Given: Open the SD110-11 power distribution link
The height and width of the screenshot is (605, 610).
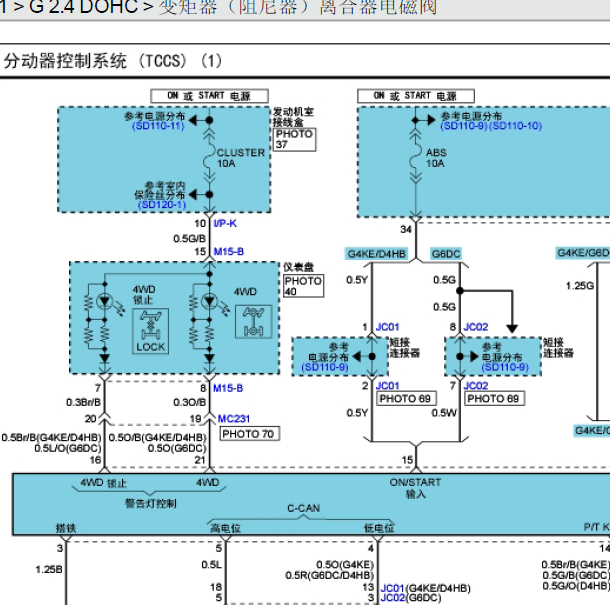Looking at the screenshot, I should (158, 126).
